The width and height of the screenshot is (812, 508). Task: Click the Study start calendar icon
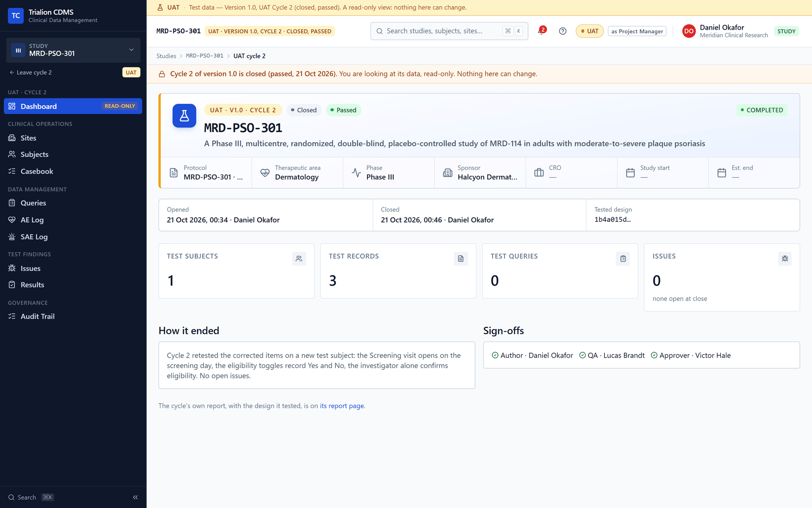click(630, 172)
